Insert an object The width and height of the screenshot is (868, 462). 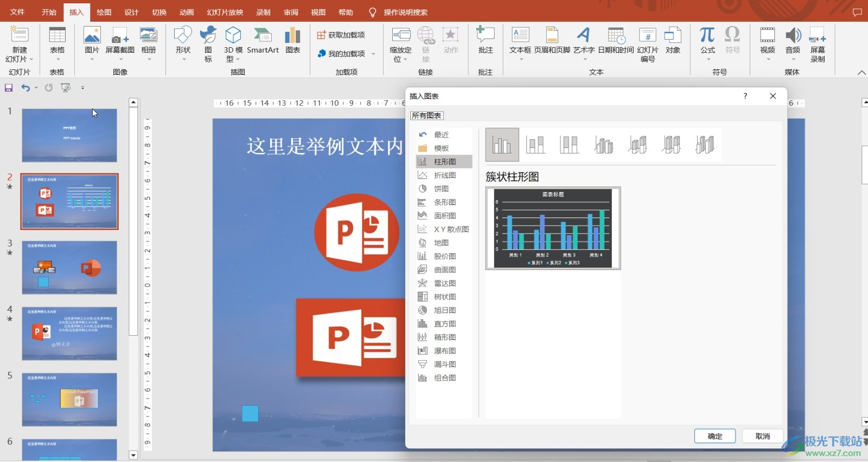point(673,41)
